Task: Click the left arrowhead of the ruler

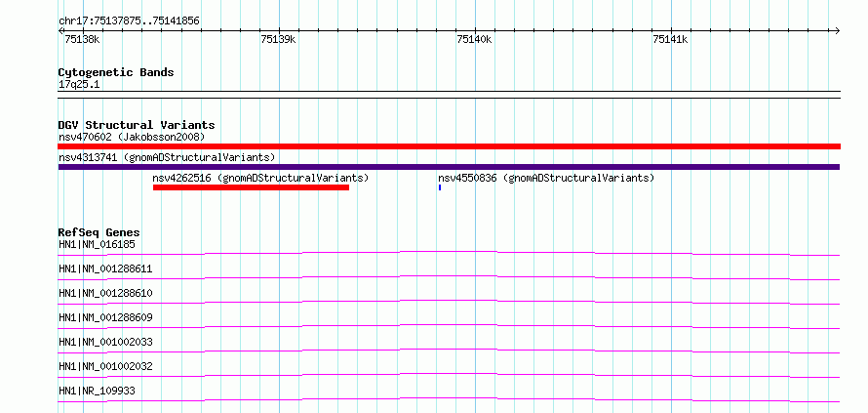Action: 60,30
